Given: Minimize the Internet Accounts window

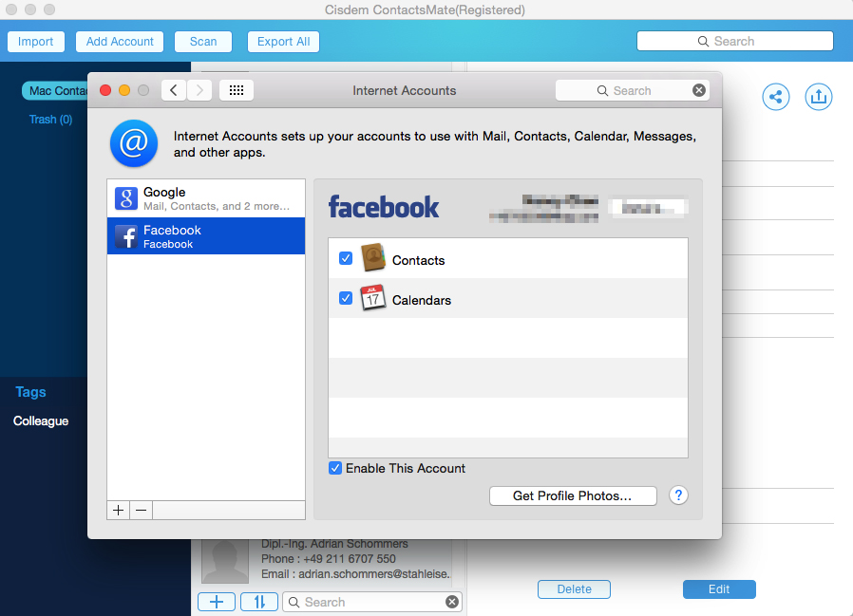Looking at the screenshot, I should click(x=124, y=90).
